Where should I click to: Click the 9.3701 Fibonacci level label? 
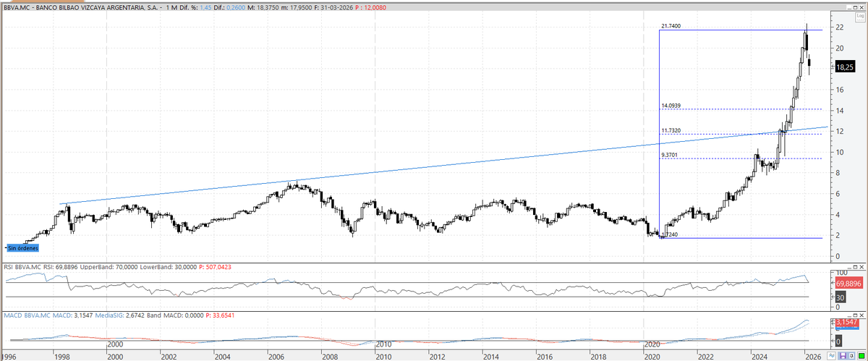point(670,155)
